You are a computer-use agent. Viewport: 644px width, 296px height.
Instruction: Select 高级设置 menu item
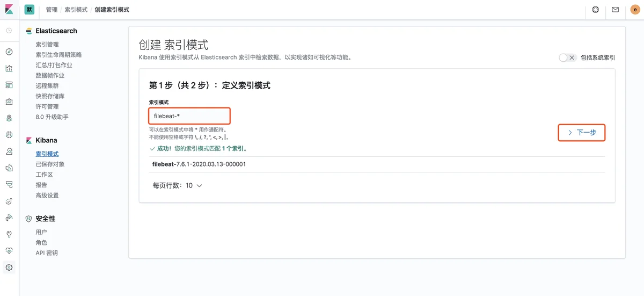pos(47,196)
